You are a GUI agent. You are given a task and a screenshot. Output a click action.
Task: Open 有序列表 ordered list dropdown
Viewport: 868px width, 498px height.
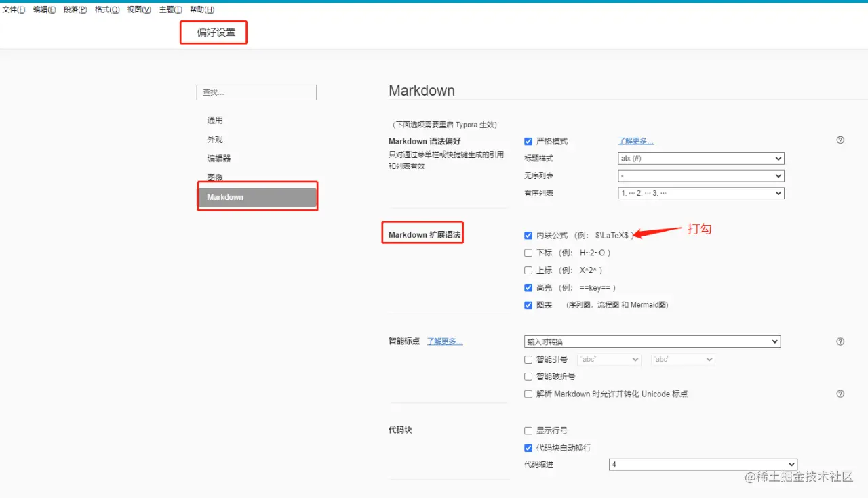tap(701, 193)
